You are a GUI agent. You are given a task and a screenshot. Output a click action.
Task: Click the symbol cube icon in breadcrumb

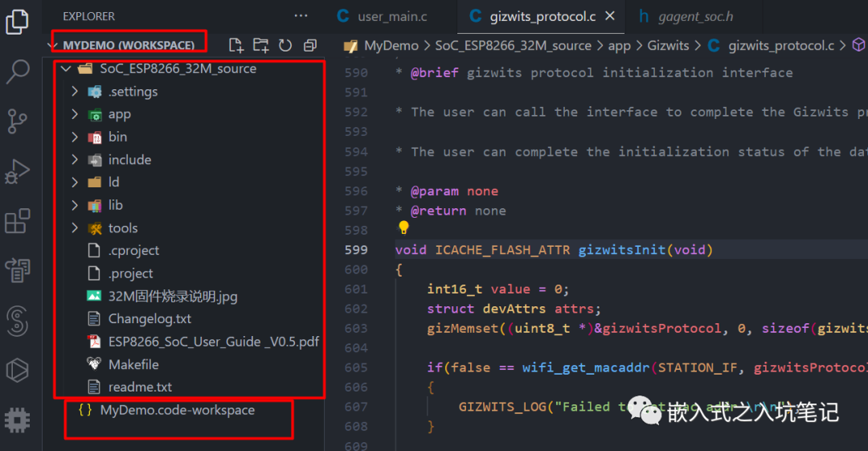click(x=858, y=45)
